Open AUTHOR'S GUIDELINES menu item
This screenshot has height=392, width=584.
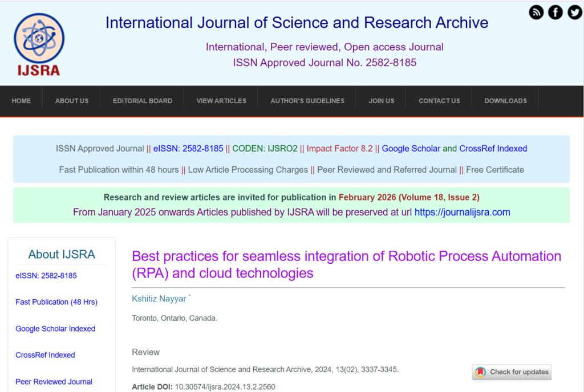(x=307, y=101)
